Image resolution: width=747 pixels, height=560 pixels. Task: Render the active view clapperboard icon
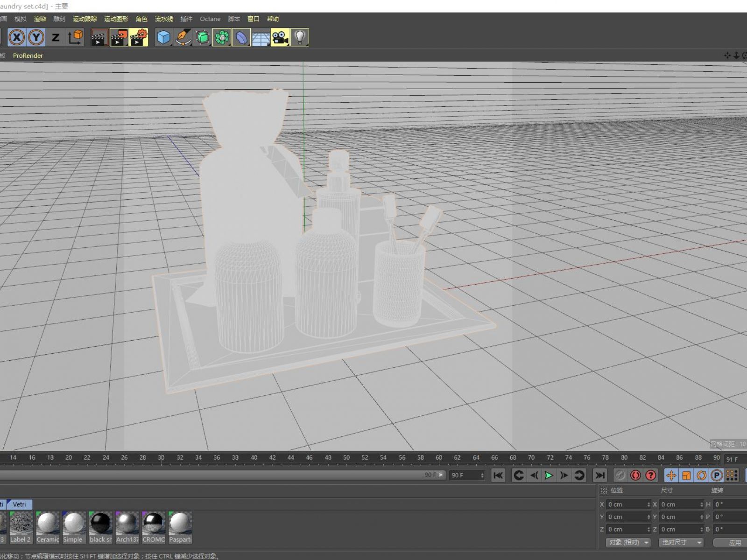click(99, 37)
